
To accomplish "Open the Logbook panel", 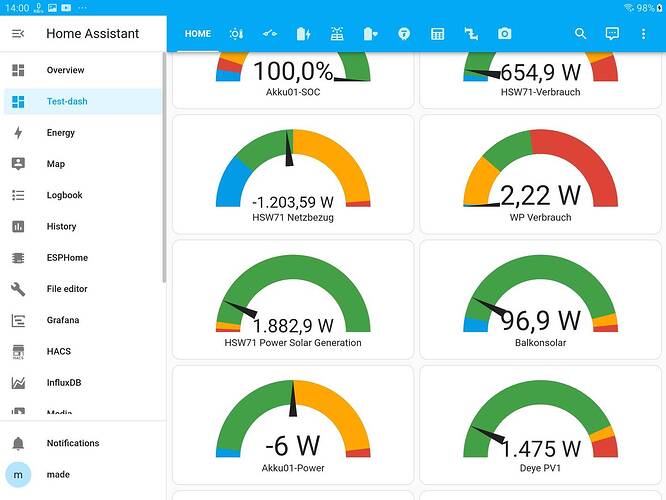I will 83,195.
